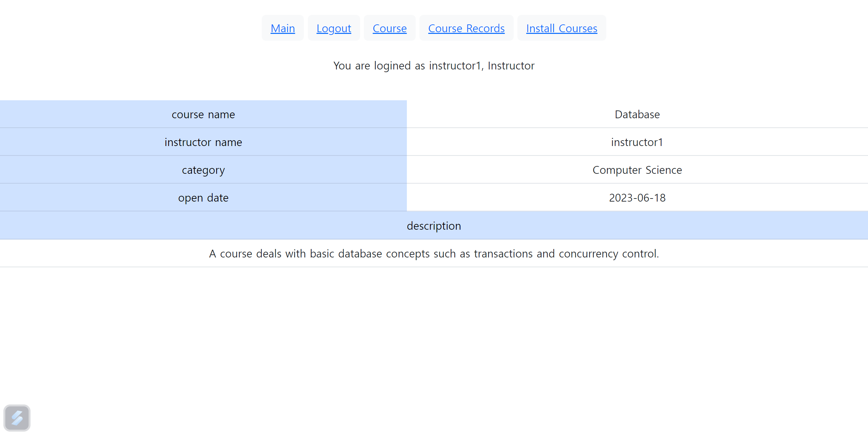
Task: Click the description header row
Action: pyautogui.click(x=434, y=226)
